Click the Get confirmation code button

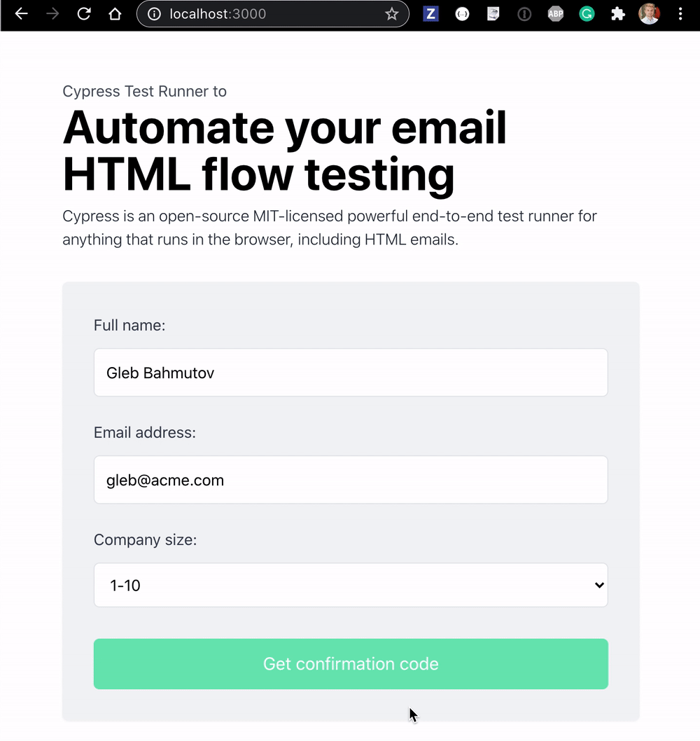(351, 664)
